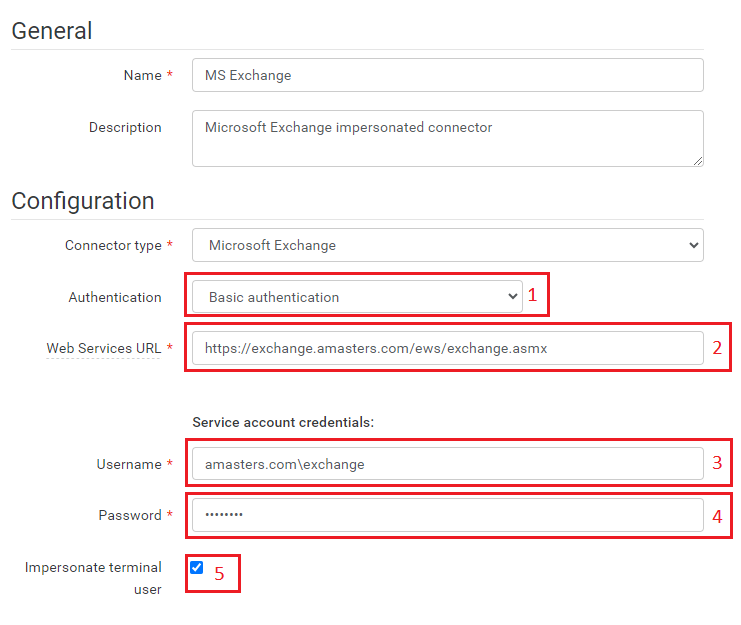Expand the Authentication dropdown
The height and width of the screenshot is (625, 741).
357,297
